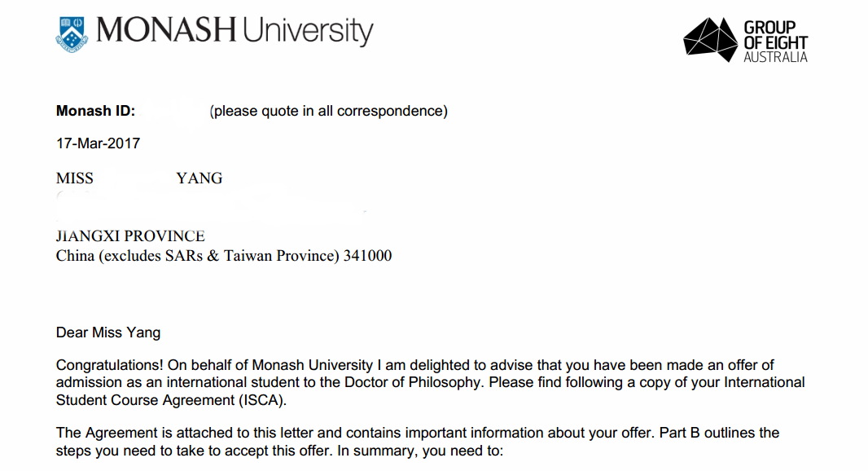Click the Monash ID label
Viewport: 868px width, 471px height.
click(95, 111)
